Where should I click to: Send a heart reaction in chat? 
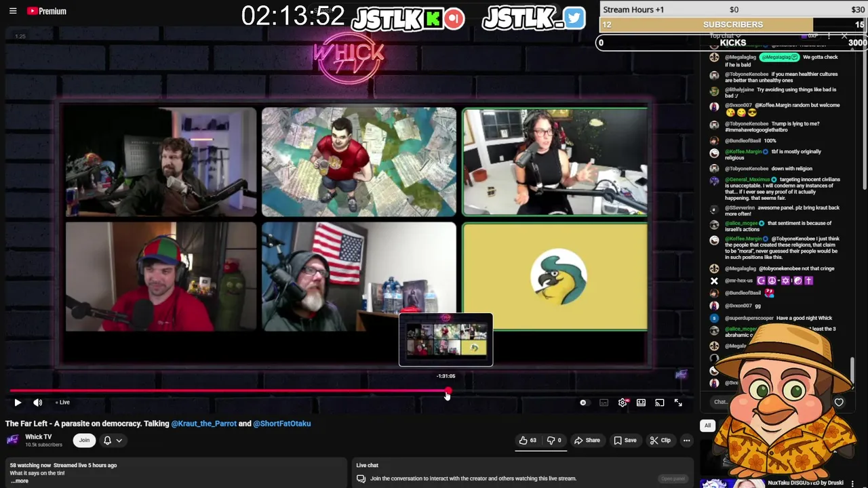839,403
